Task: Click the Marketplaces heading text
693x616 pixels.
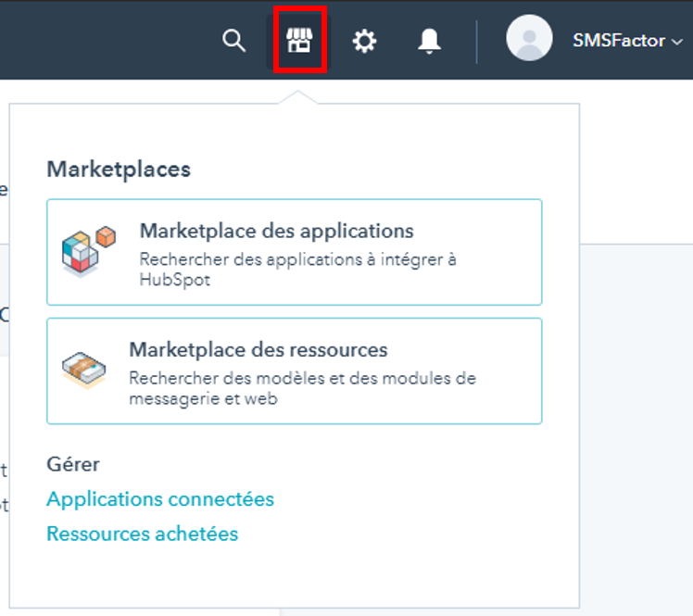Action: click(x=119, y=170)
